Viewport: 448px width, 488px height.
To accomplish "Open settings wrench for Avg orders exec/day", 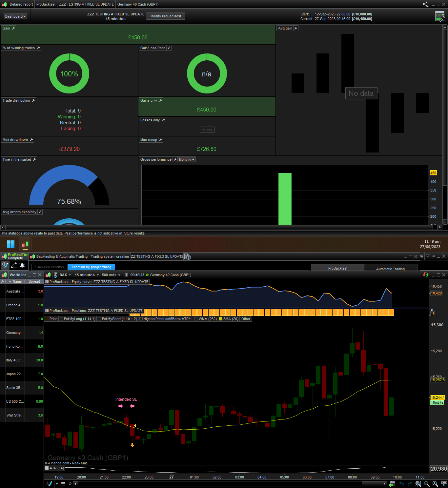I will pyautogui.click(x=40, y=212).
